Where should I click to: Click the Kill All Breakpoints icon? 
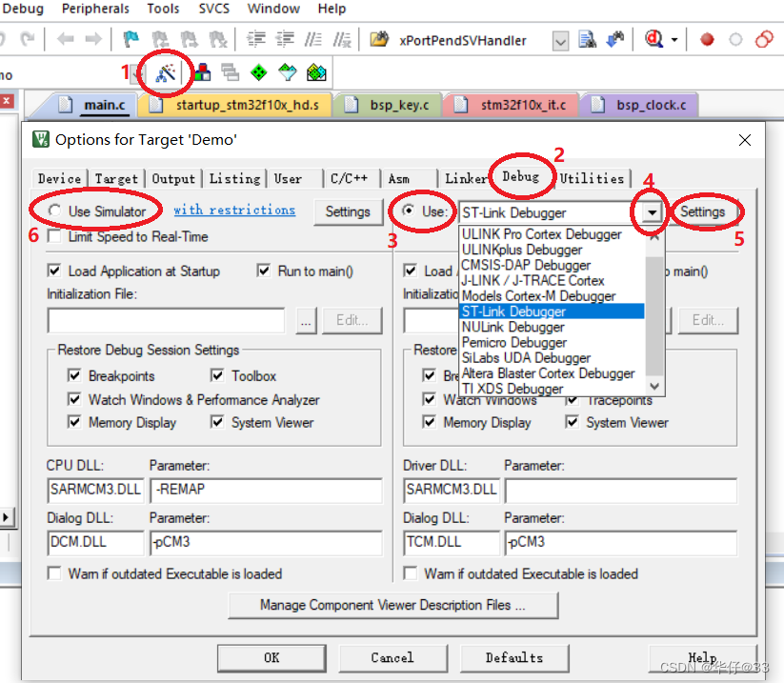point(764,39)
